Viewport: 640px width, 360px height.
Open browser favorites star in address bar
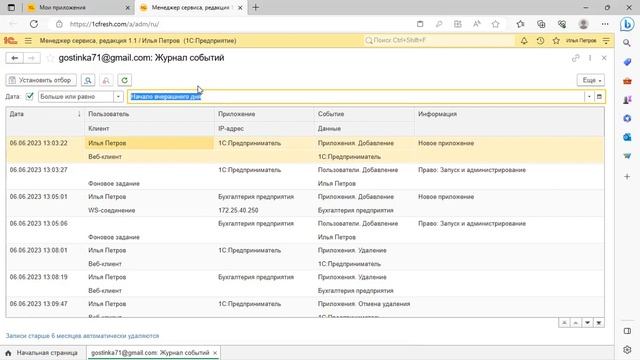pos(495,24)
